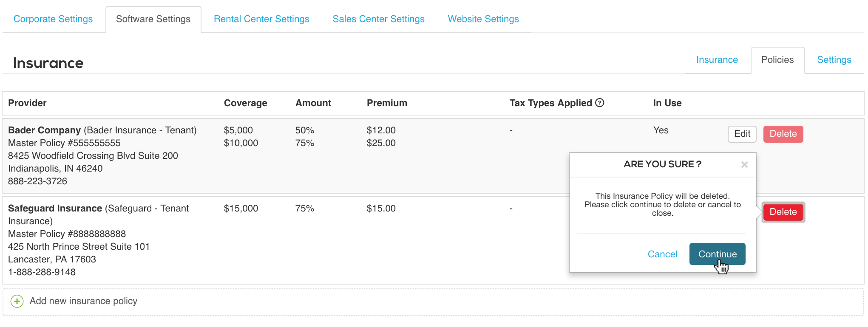868x327 pixels.
Task: Select the Policies sub-tab
Action: 777,60
